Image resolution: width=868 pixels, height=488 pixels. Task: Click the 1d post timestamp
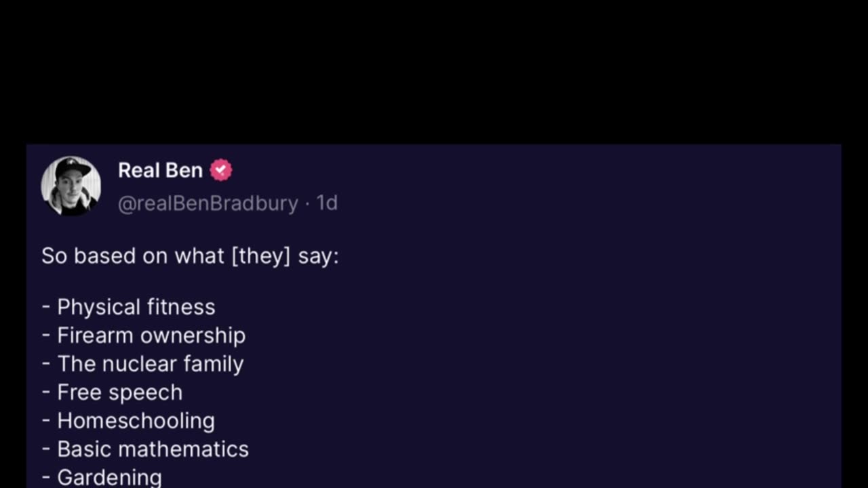(327, 203)
